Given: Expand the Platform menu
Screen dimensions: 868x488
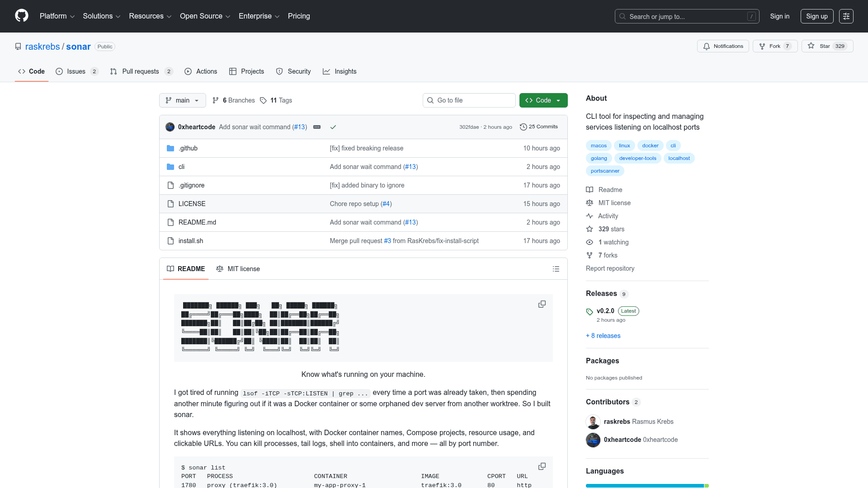Looking at the screenshot, I should click(x=57, y=16).
